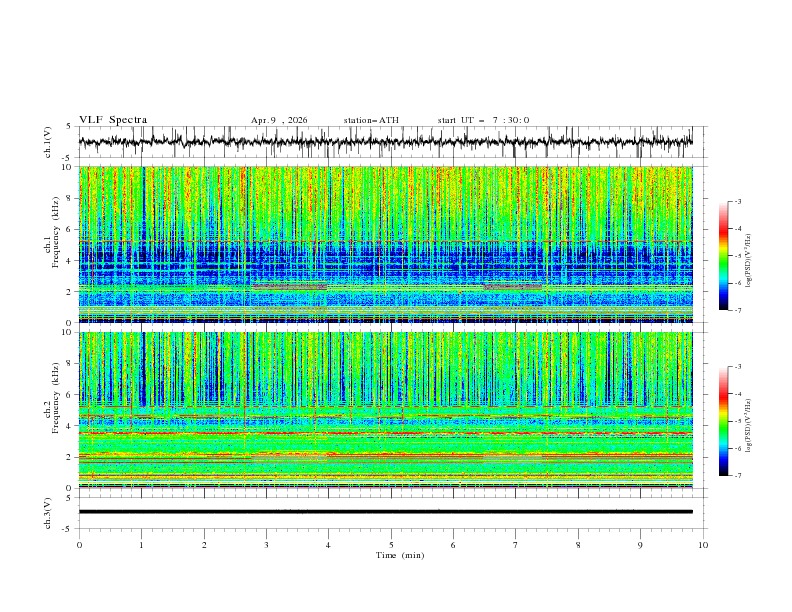Click the log(PSD) label beside ch.1 color bar
This screenshot has height=612, width=792.
[x=748, y=261]
